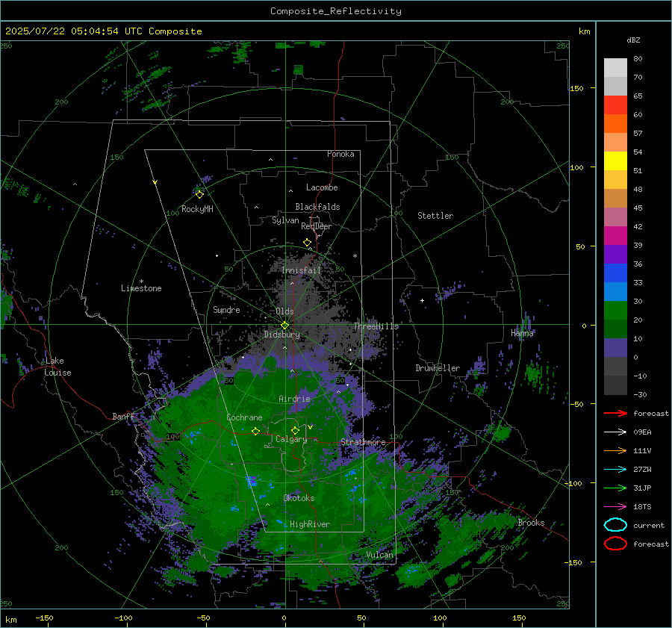The height and width of the screenshot is (628, 672).
Task: Select the orange 111V arrow symbol
Action: (x=615, y=450)
